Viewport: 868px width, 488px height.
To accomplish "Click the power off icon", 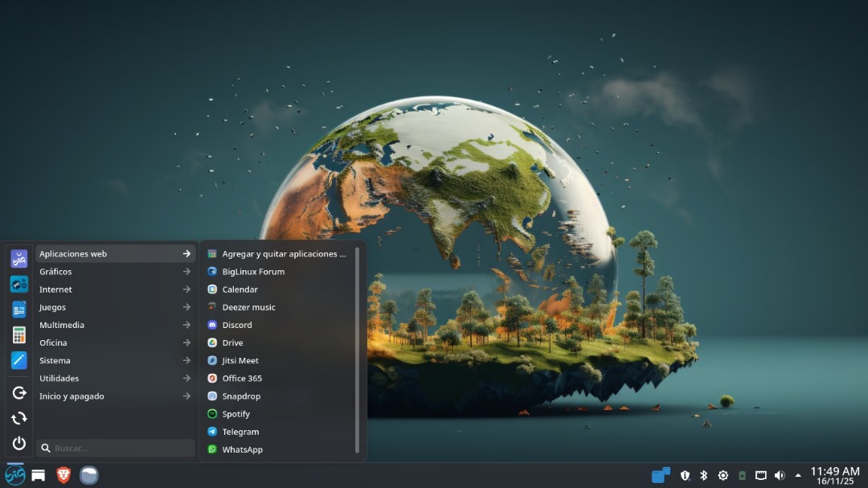I will click(x=18, y=443).
